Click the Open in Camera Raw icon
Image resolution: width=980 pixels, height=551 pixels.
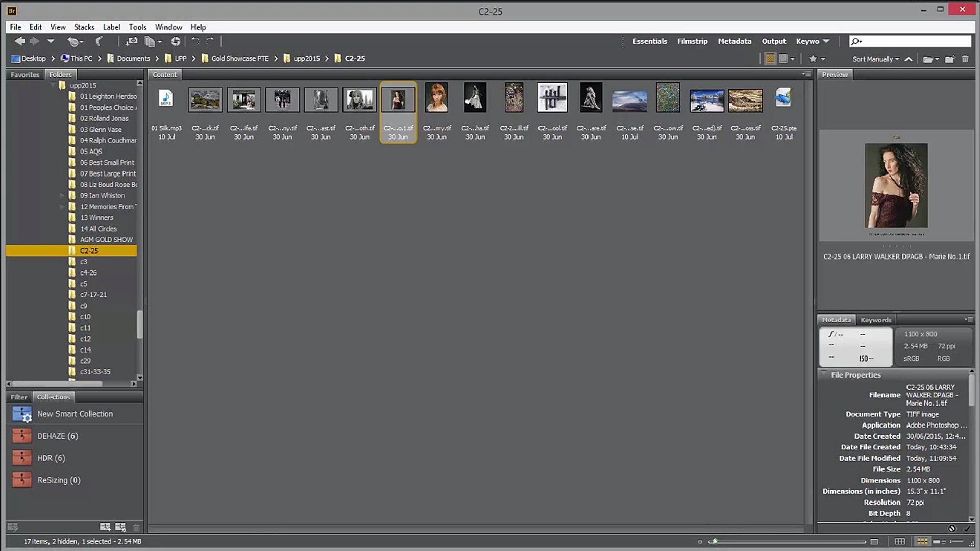click(x=176, y=41)
